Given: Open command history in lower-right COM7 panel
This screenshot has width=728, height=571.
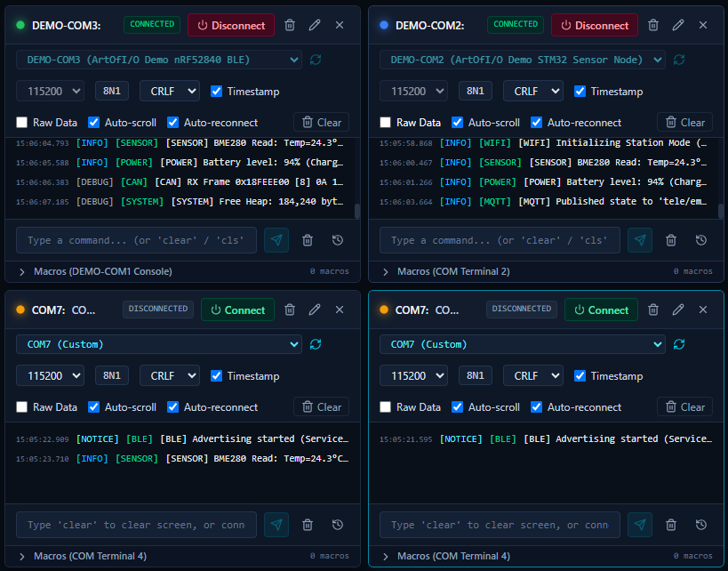Looking at the screenshot, I should click(701, 525).
